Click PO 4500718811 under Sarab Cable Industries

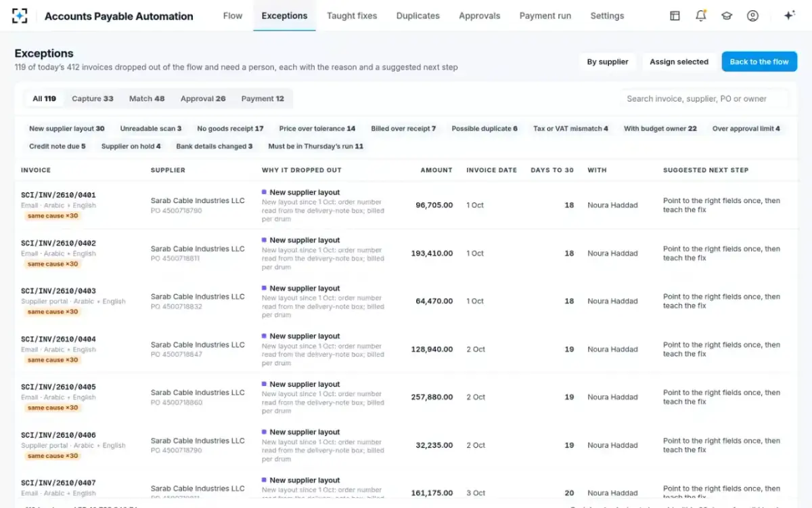[175, 259]
